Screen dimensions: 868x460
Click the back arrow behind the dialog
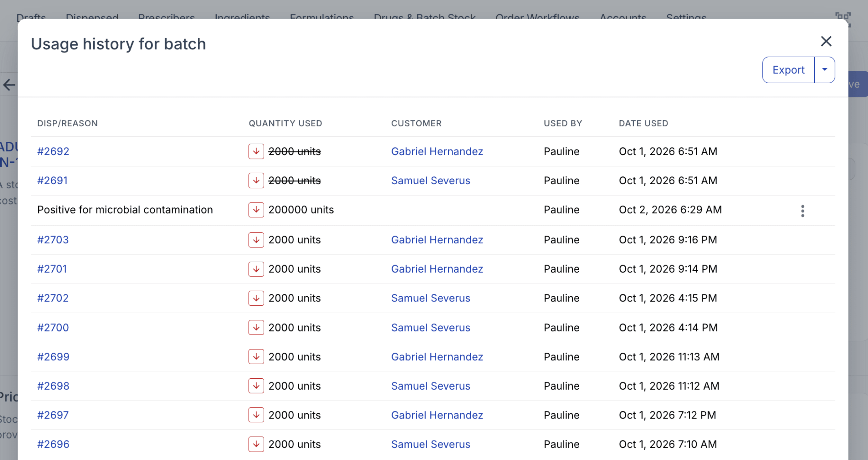[x=9, y=85]
